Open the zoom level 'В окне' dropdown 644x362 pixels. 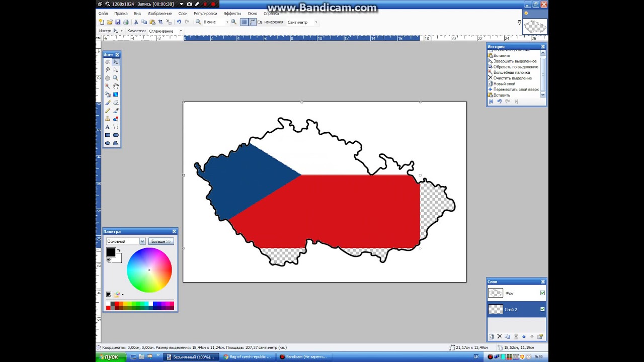227,22
